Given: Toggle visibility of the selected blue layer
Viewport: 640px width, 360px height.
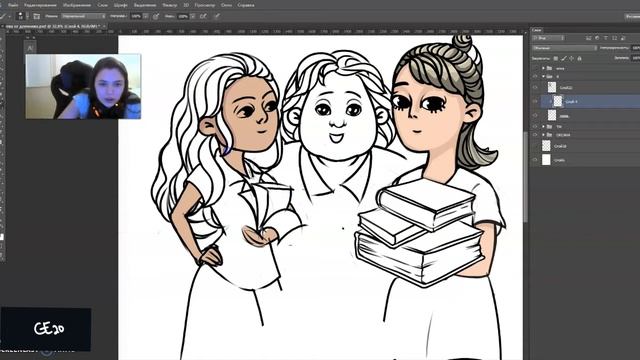Looking at the screenshot, I should click(x=535, y=101).
